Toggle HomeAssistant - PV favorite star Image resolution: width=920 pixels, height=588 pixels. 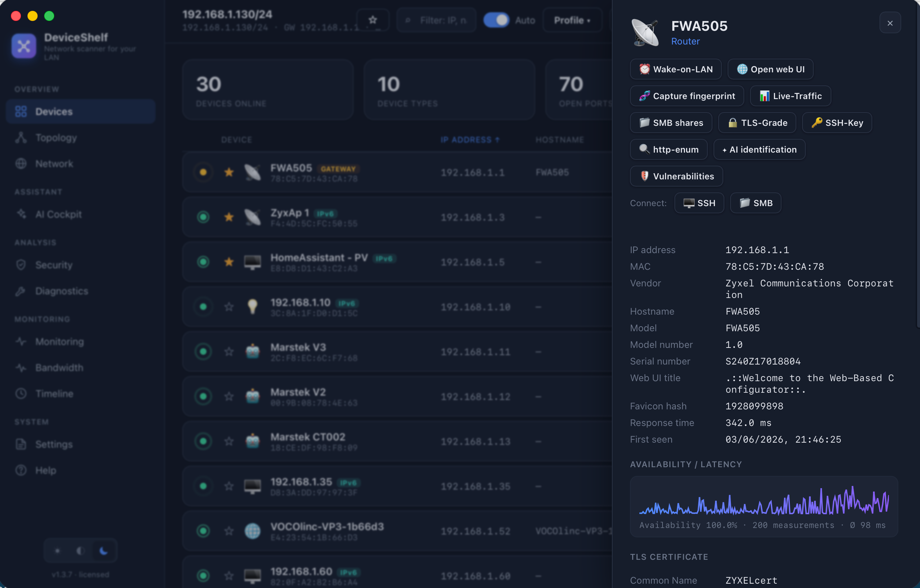(x=229, y=262)
